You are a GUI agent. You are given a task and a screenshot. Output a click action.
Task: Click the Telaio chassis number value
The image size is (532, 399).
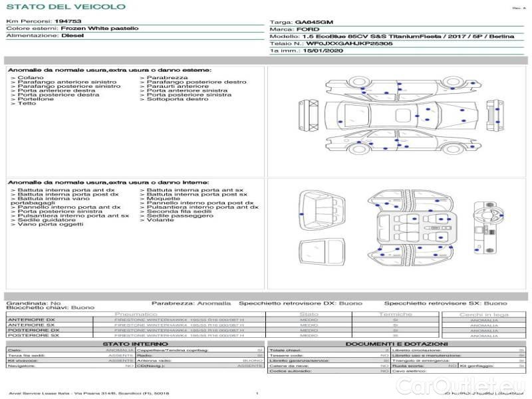click(349, 43)
